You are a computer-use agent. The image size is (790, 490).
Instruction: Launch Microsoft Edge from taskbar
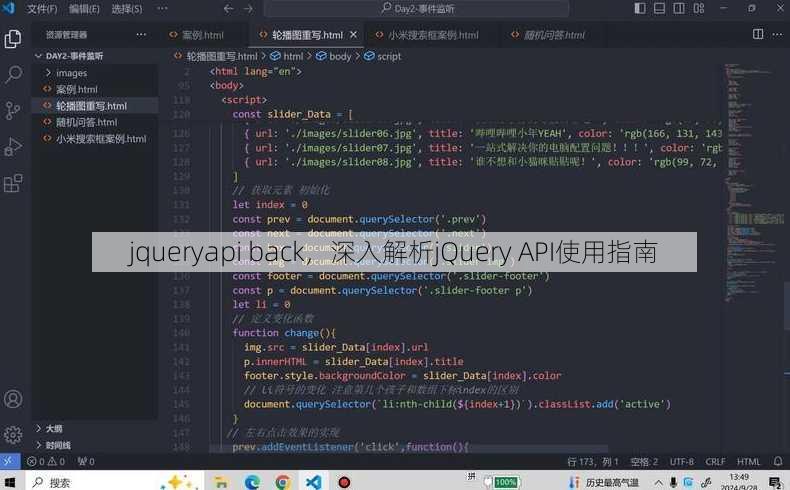pyautogui.click(x=252, y=482)
